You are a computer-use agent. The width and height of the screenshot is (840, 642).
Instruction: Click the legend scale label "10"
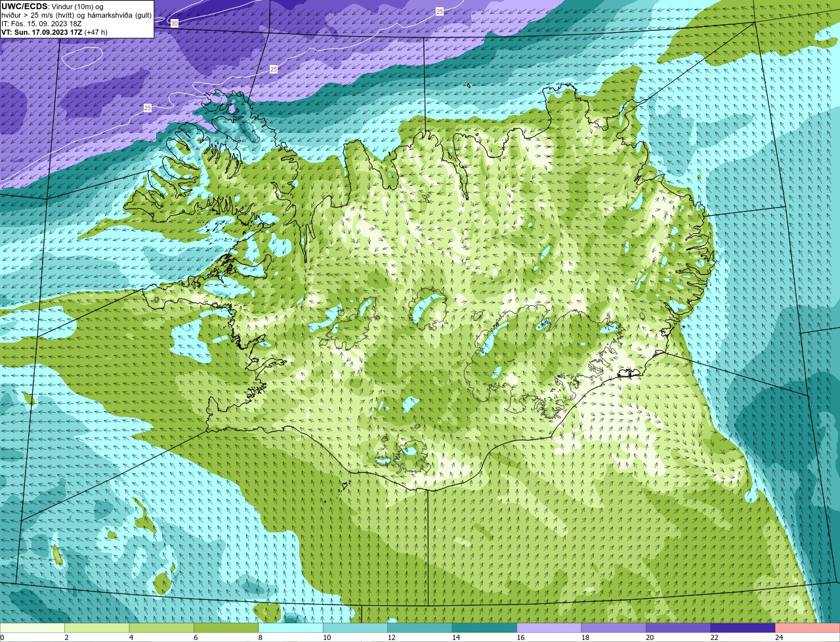[x=327, y=637]
